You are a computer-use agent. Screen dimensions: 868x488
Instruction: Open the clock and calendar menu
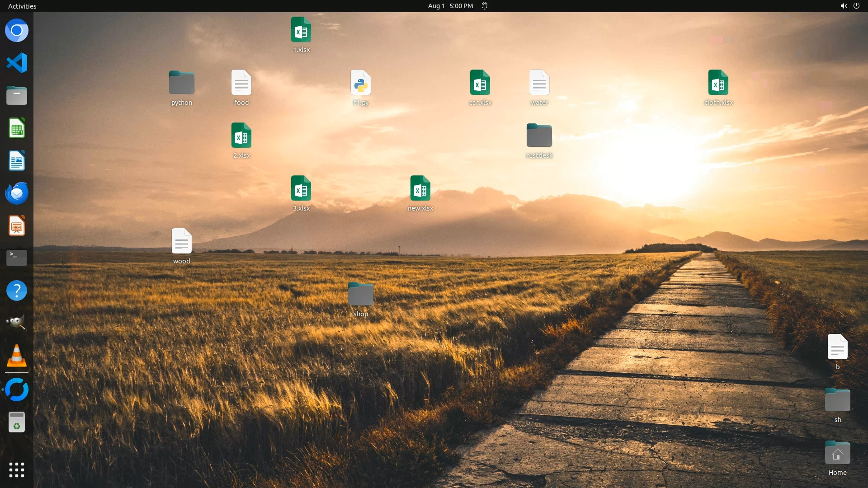[450, 6]
